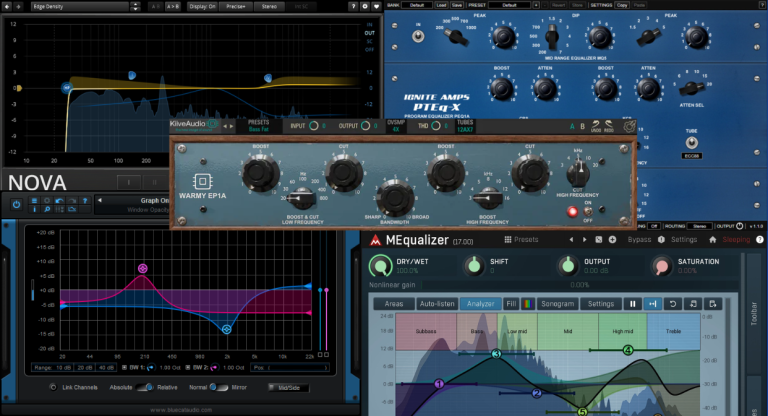
Task: Click MEqualizer reset circular arrow icon
Action: tap(673, 304)
